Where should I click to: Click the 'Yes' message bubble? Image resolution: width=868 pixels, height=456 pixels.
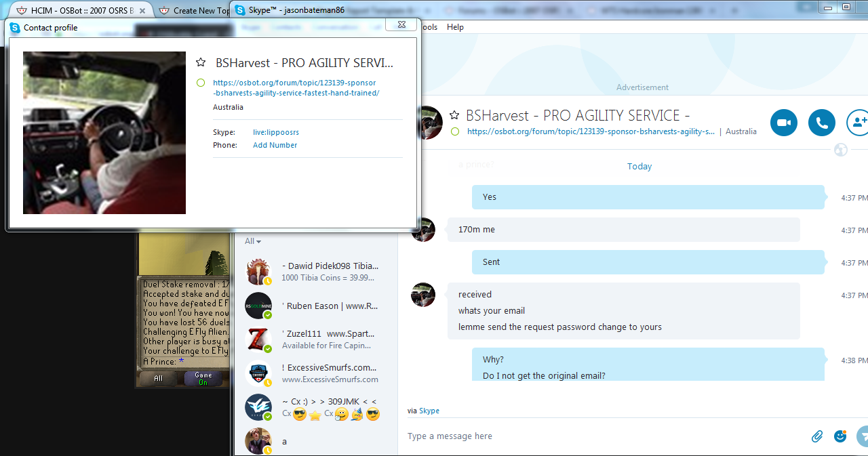pos(648,197)
